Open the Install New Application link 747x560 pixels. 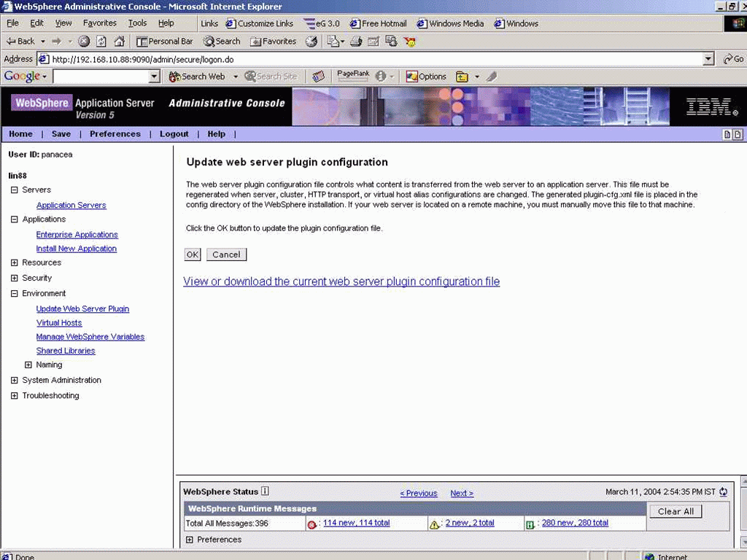tap(76, 249)
